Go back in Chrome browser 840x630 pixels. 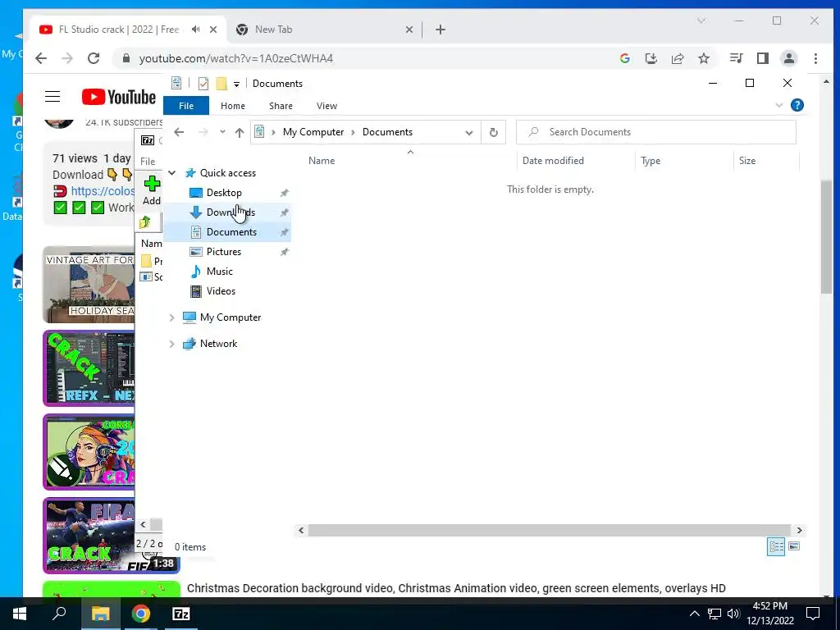pos(41,58)
